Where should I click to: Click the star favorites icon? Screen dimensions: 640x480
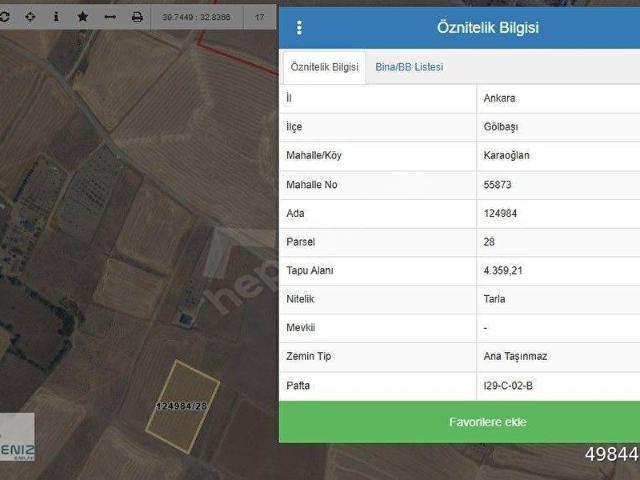click(x=83, y=17)
